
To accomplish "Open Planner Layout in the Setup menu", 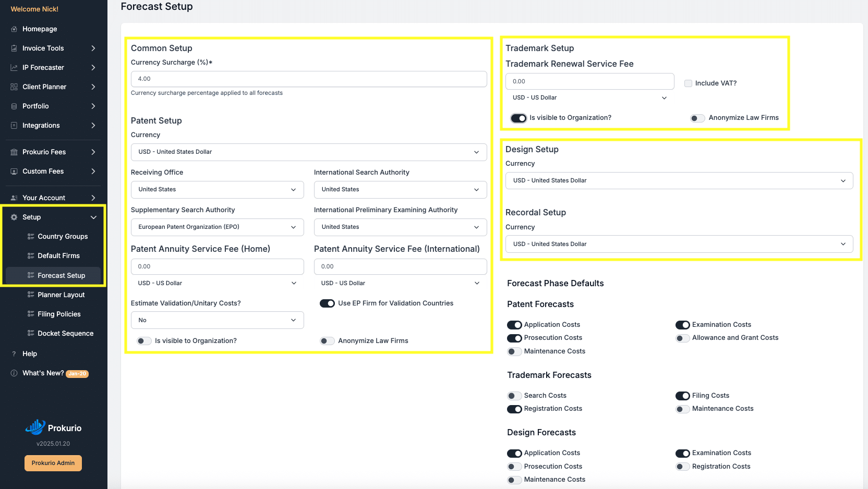I will tap(61, 295).
